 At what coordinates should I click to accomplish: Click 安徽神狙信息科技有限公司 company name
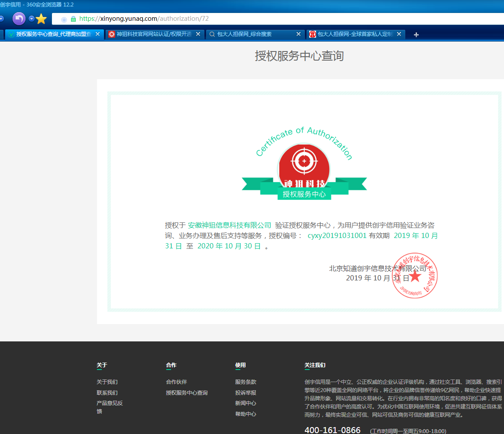click(x=229, y=225)
